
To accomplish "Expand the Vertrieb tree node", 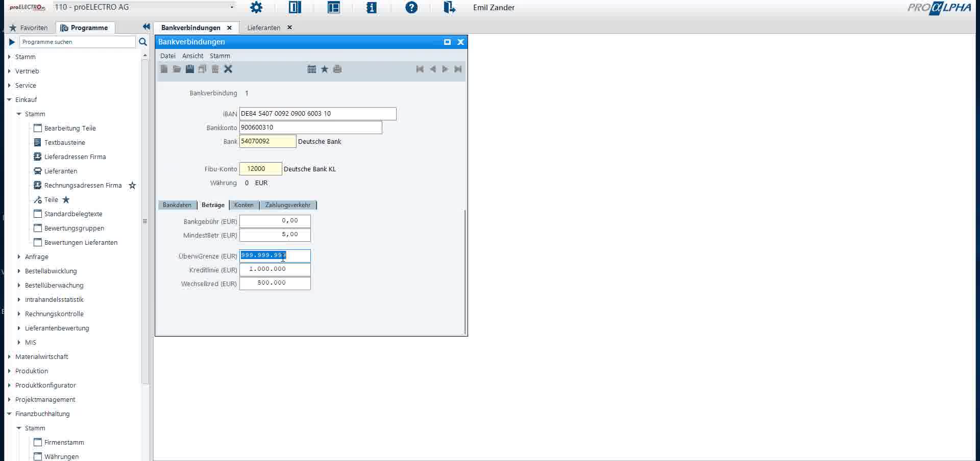I will coord(9,71).
